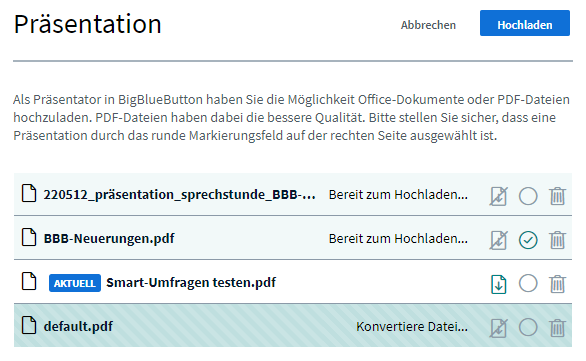Click file name BBB-Neuerungen.pdf
The image size is (586, 361).
[109, 238]
